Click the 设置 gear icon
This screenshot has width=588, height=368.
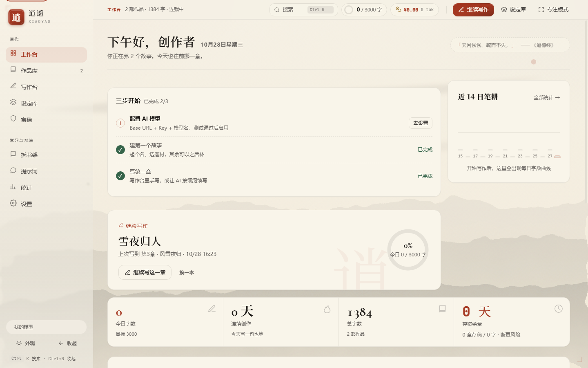pyautogui.click(x=13, y=203)
